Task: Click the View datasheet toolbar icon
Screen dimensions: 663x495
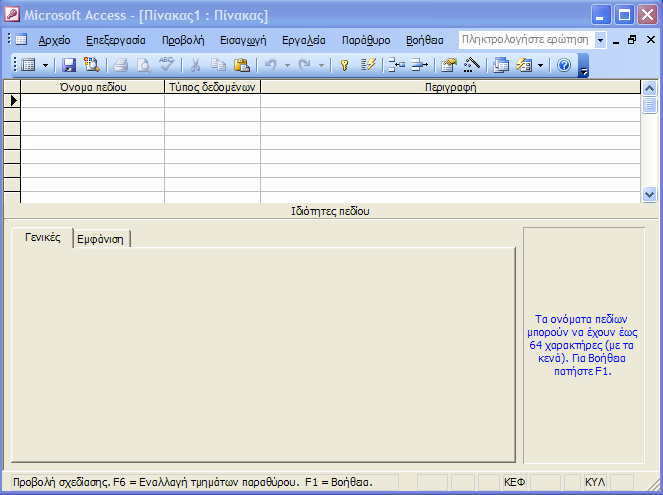Action: click(x=28, y=65)
